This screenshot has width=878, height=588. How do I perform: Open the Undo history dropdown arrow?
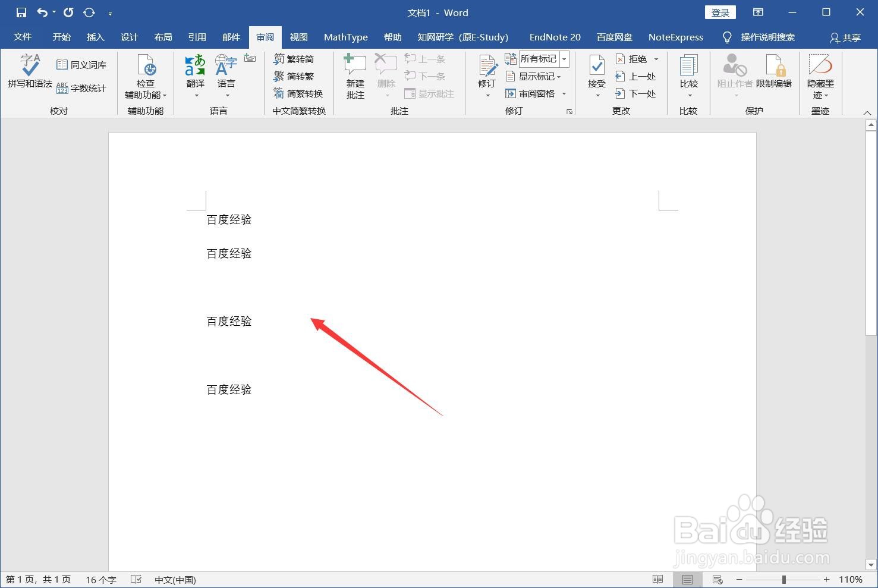pyautogui.click(x=54, y=12)
